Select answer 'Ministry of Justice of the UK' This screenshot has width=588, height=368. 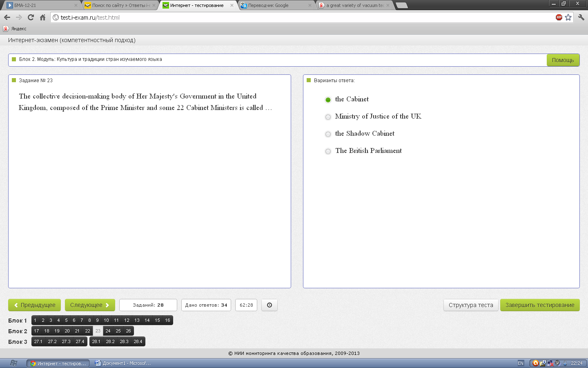point(328,117)
